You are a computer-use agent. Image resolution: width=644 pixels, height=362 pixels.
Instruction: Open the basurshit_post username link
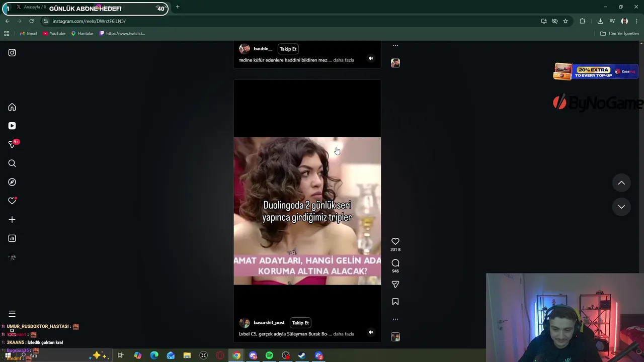pyautogui.click(x=269, y=323)
